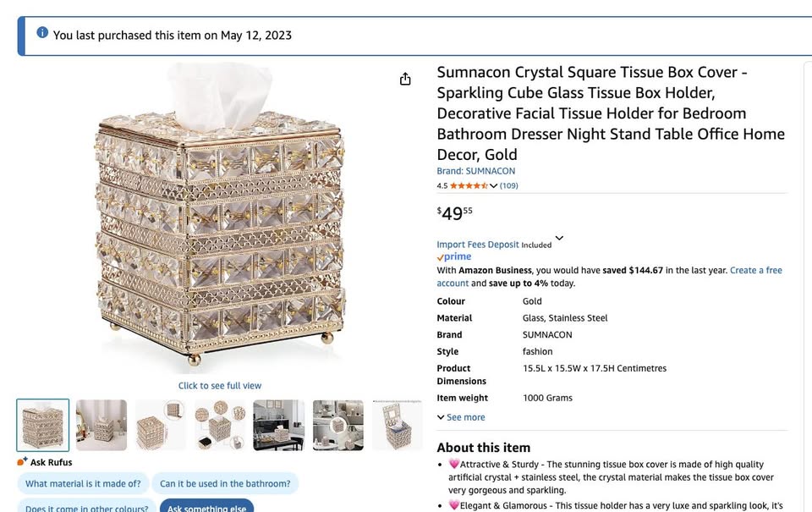Click the info icon in the purchase notice
This screenshot has height=512, width=812.
42,33
